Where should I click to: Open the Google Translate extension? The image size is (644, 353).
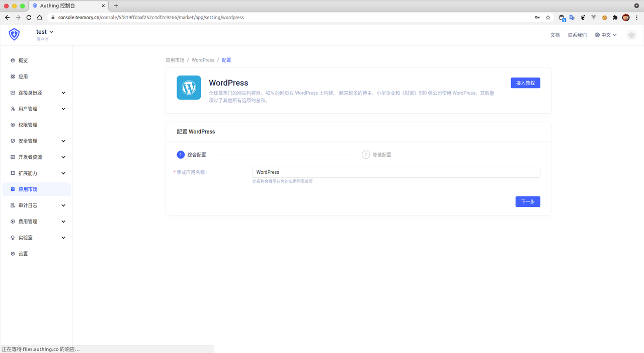(x=573, y=17)
